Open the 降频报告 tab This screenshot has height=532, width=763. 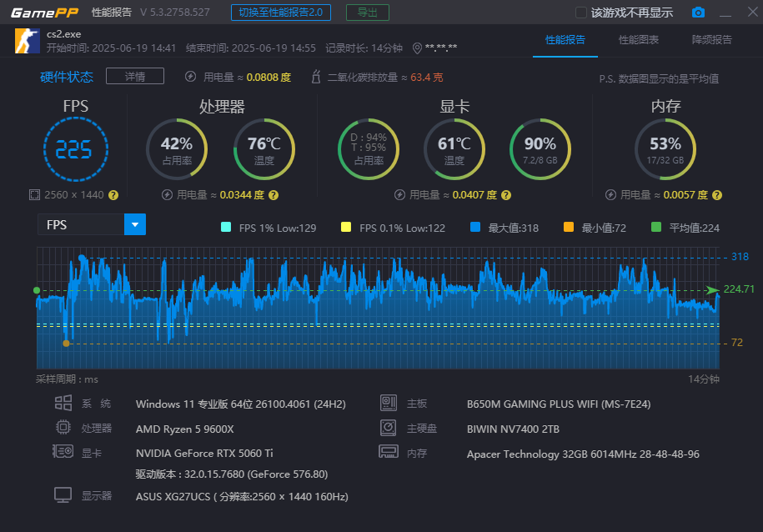point(711,40)
